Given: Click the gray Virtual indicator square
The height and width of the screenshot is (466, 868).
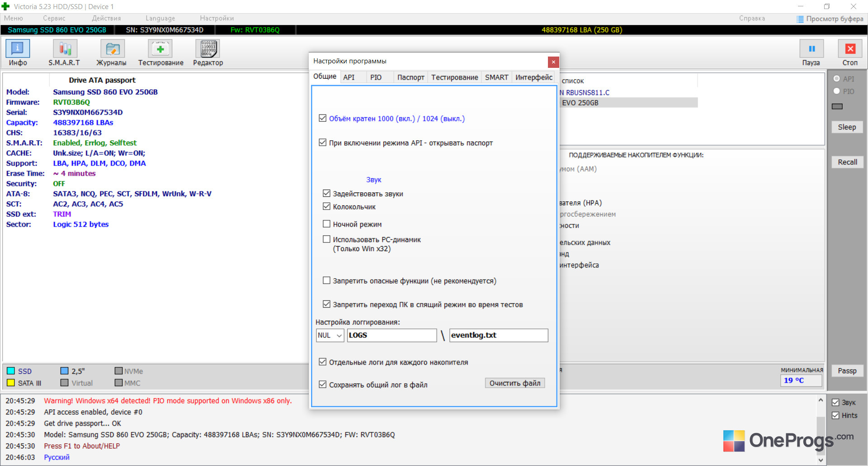Looking at the screenshot, I should point(64,383).
